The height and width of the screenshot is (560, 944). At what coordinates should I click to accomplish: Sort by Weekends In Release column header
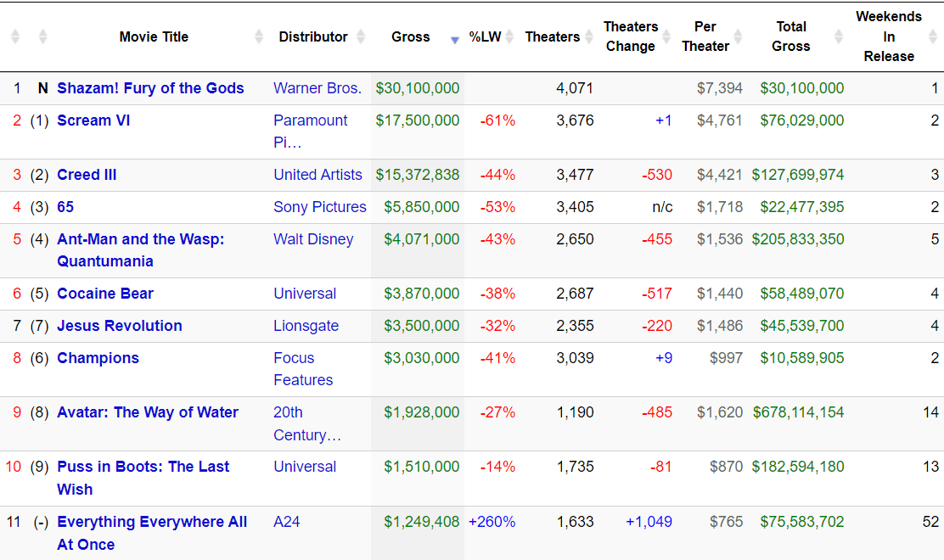(889, 36)
